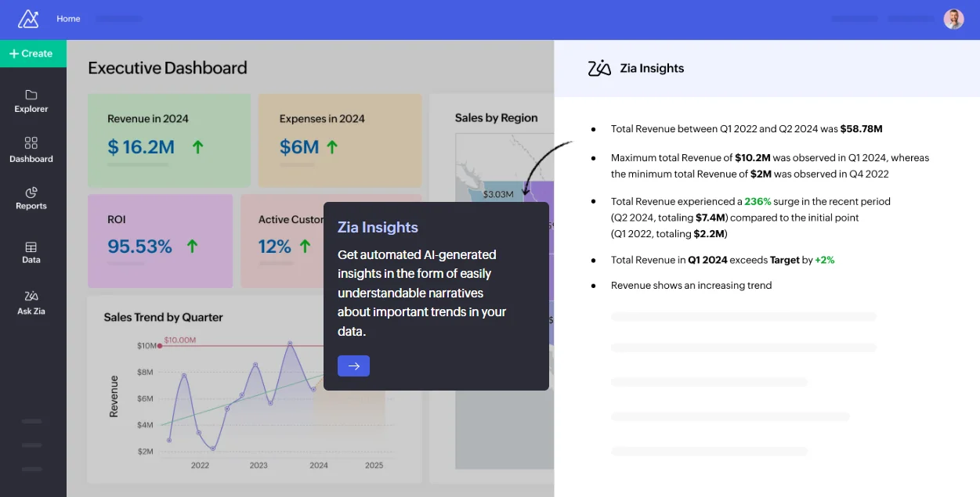The width and height of the screenshot is (980, 497).
Task: Open the Reports pie chart icon
Action: pyautogui.click(x=31, y=193)
